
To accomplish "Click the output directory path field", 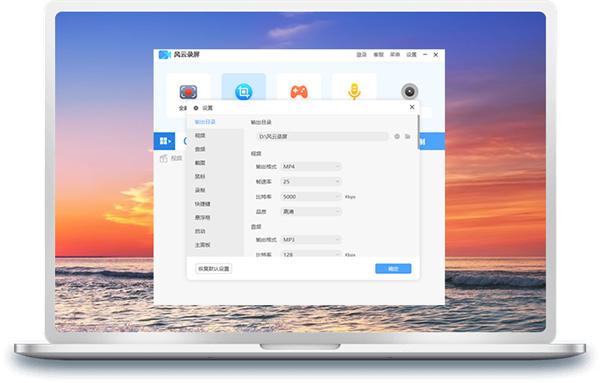I will [322, 137].
